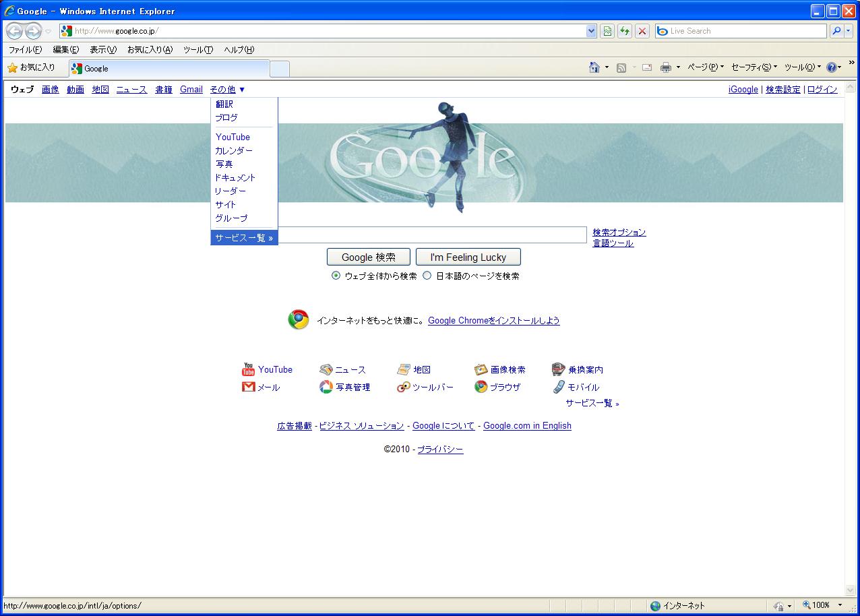860x616 pixels.
Task: Click the Gmail link in top bar
Action: [191, 89]
